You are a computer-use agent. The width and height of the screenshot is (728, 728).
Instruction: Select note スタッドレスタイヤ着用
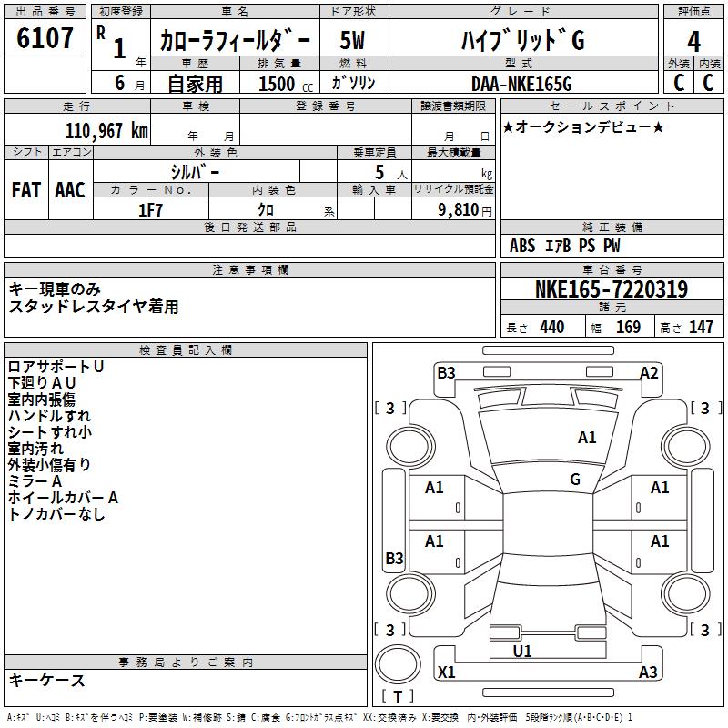point(94,307)
